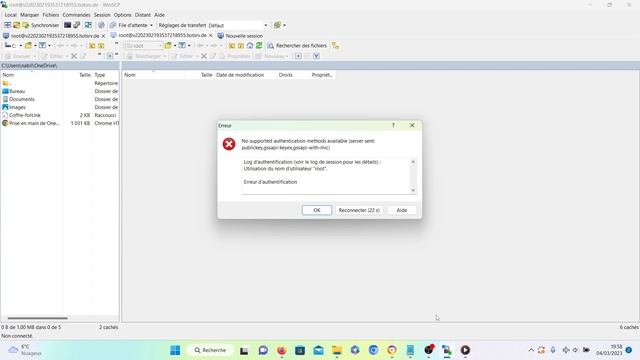Click the Aide button in error dialog
640x360 pixels.
click(x=402, y=210)
